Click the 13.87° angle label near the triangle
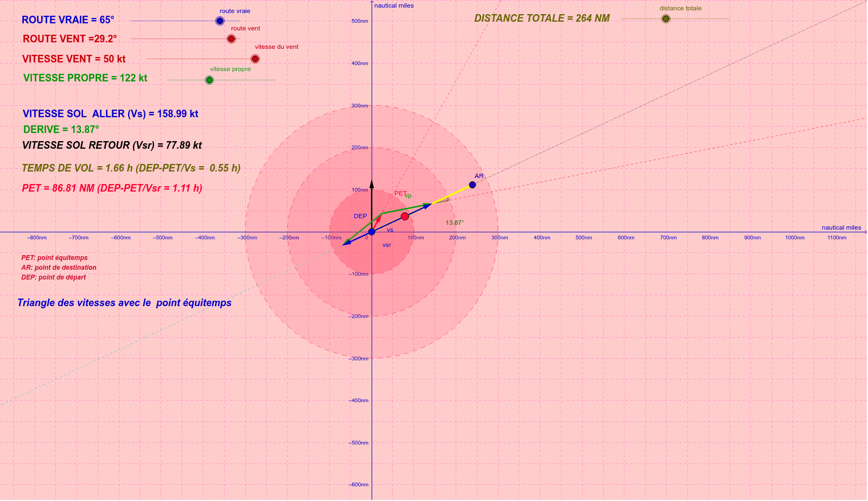868x501 pixels. 455,223
